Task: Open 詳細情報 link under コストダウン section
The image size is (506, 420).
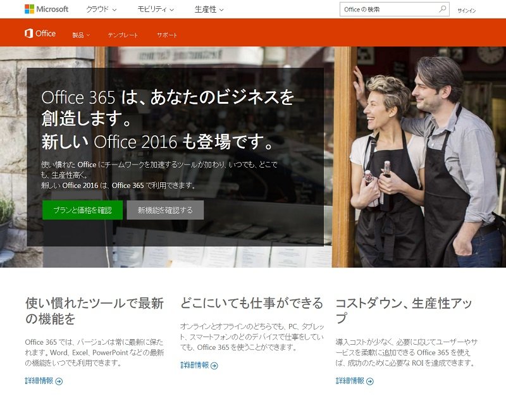Action: tap(350, 381)
